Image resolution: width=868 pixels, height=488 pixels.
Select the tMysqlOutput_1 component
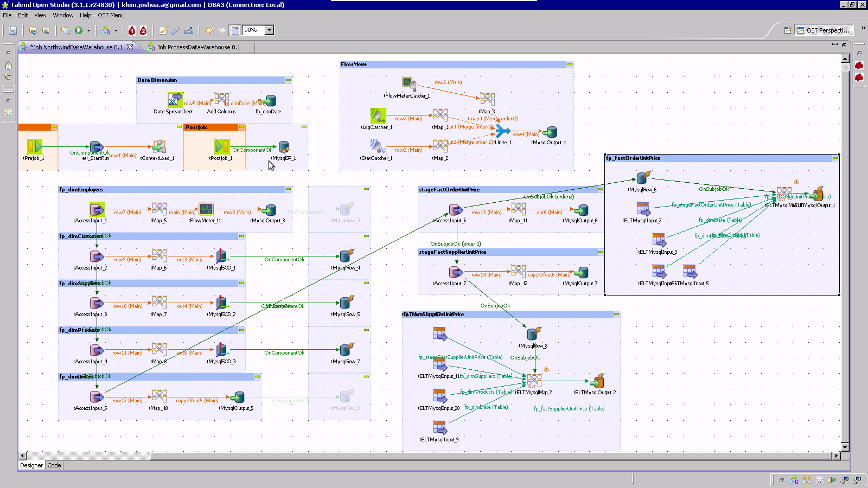550,132
